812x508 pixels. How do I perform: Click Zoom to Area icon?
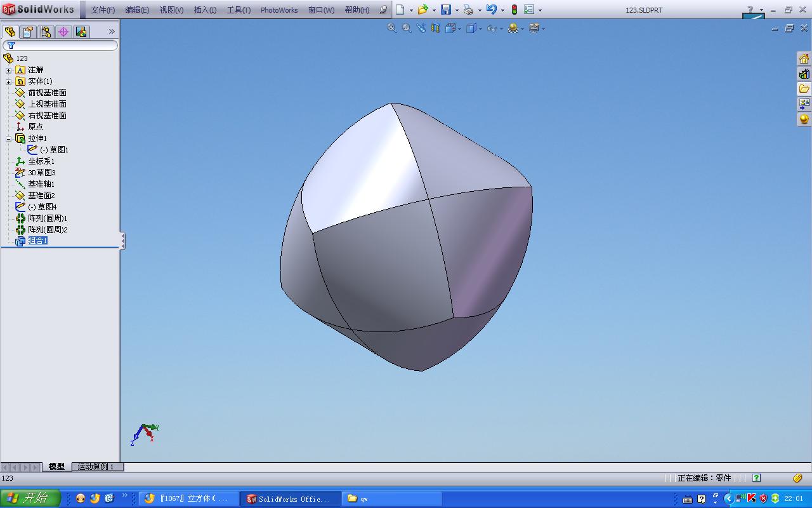tap(407, 28)
